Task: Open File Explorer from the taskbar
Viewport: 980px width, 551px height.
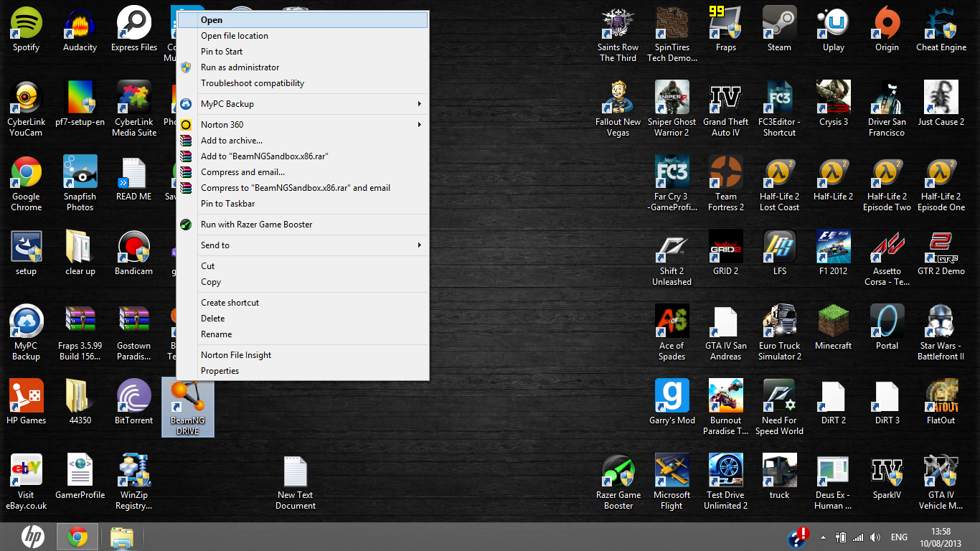Action: [122, 537]
